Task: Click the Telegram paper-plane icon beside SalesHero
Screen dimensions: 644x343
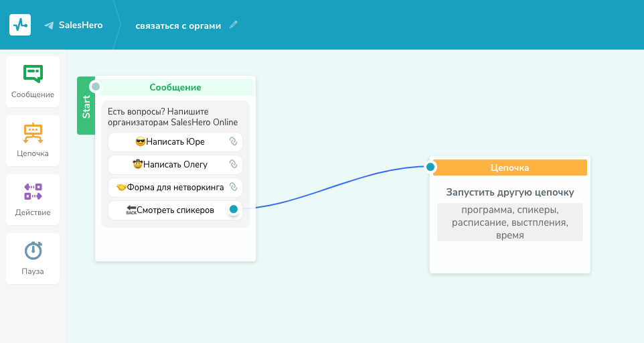Action: click(49, 25)
